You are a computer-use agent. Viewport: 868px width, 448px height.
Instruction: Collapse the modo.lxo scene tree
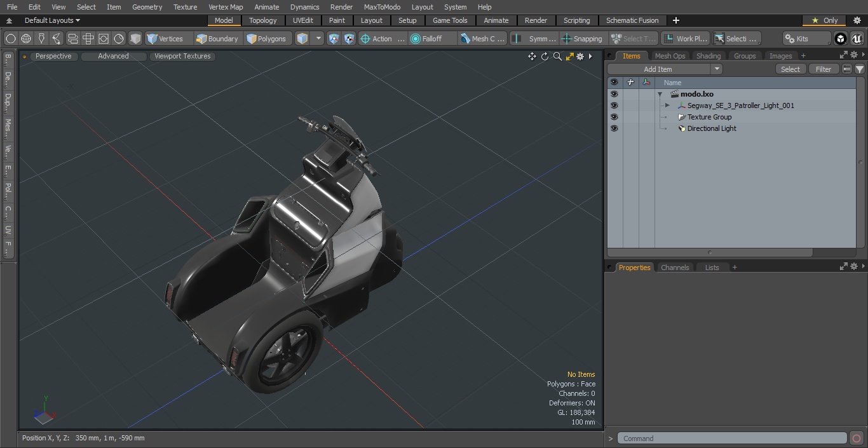(660, 94)
